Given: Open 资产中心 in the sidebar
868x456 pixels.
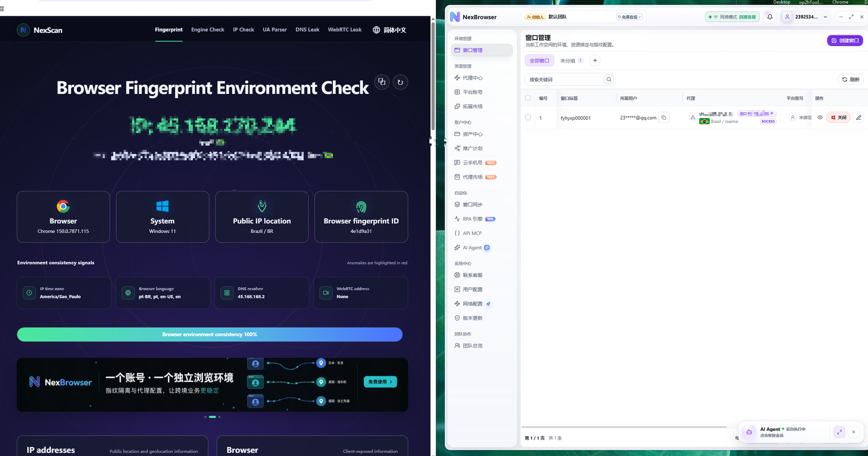Looking at the screenshot, I should (x=482, y=134).
